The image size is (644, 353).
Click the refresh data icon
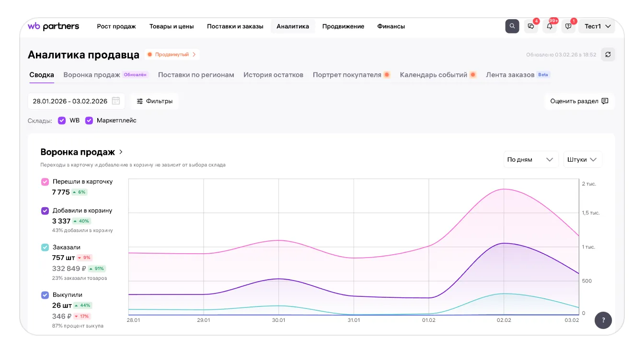click(608, 55)
